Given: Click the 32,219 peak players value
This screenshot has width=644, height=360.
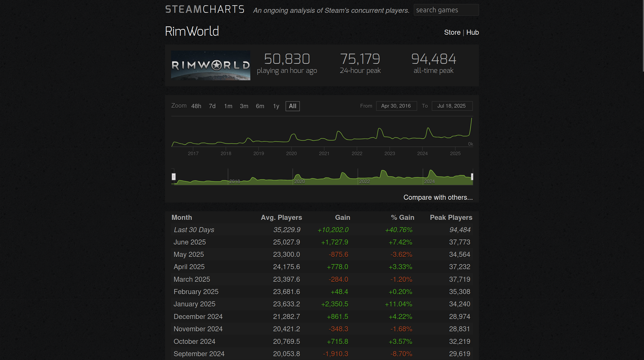Looking at the screenshot, I should pyautogui.click(x=460, y=342).
